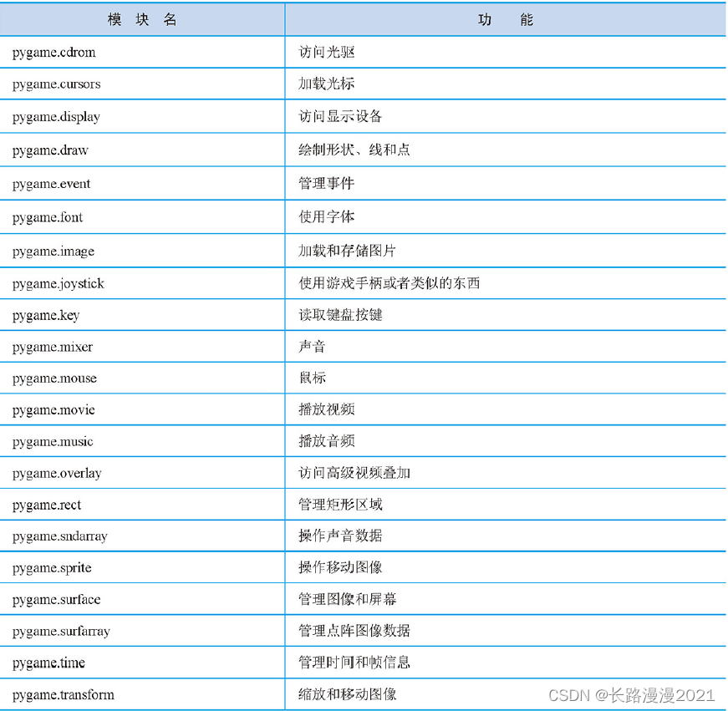Click the 缩放和移动图像 description

click(x=348, y=693)
